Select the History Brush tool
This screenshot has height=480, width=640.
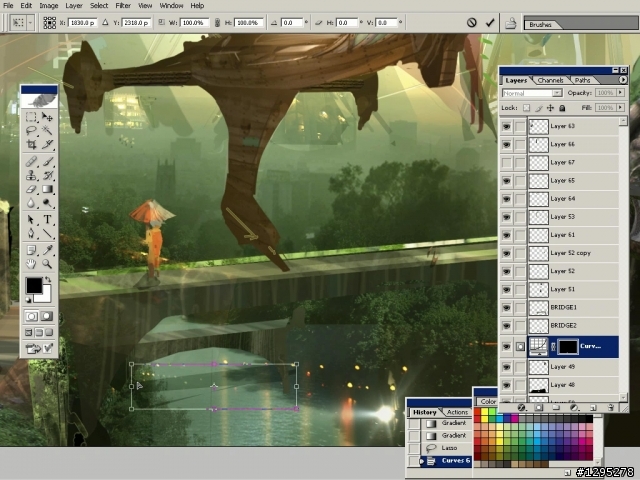tap(47, 176)
